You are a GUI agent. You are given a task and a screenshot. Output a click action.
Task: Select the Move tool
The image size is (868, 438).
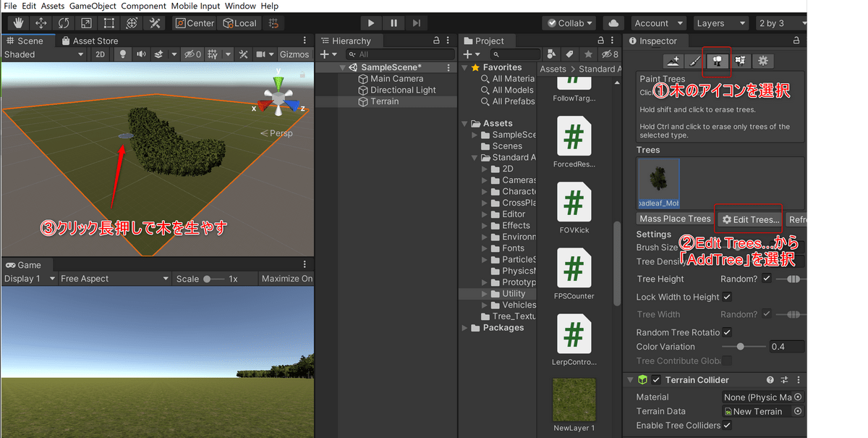pos(41,23)
